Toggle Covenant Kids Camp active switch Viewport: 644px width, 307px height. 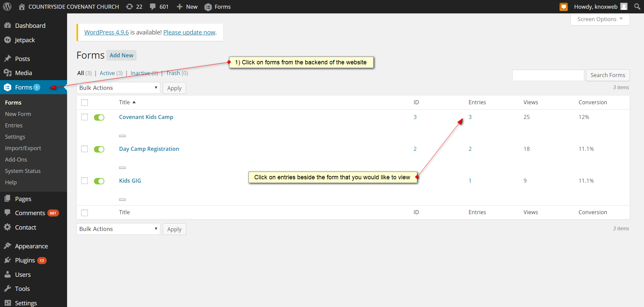click(99, 117)
